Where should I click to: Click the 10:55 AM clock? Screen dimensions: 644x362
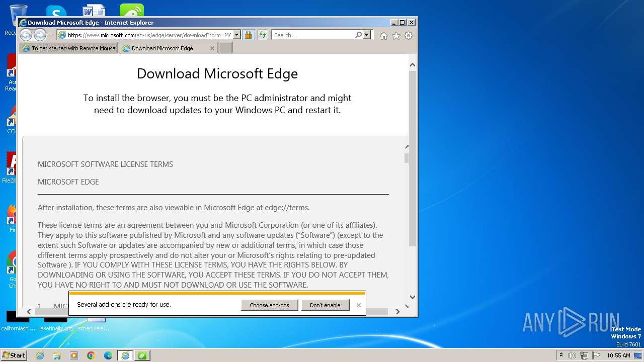tap(618, 355)
